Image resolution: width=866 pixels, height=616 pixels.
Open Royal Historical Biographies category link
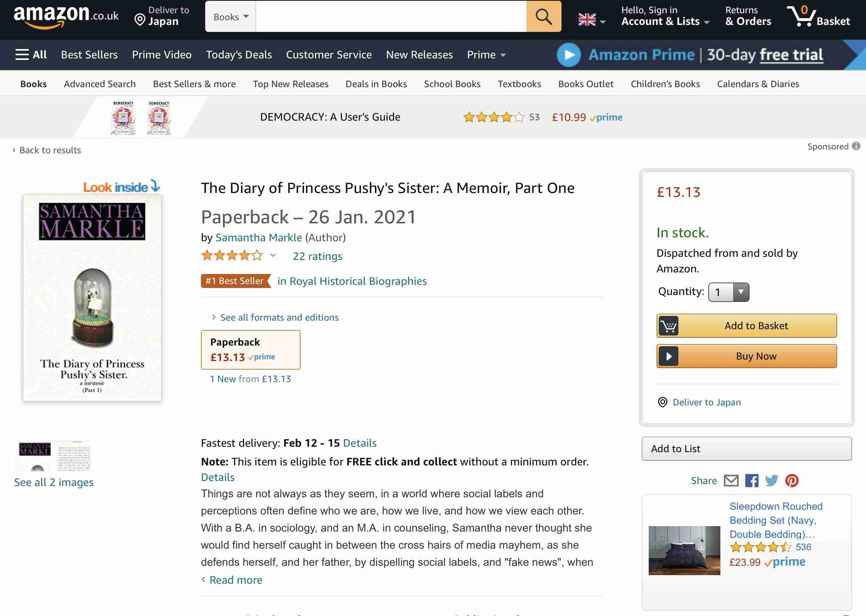click(352, 281)
